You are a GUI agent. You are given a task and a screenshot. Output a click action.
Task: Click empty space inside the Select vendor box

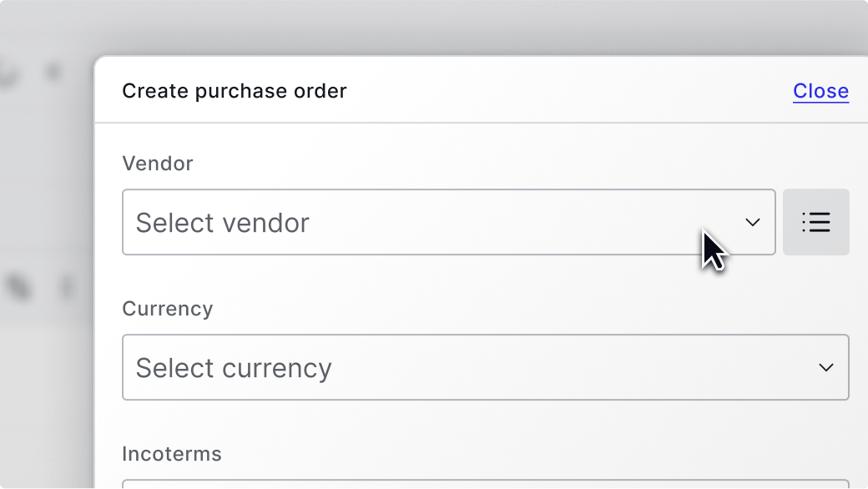[517, 222]
